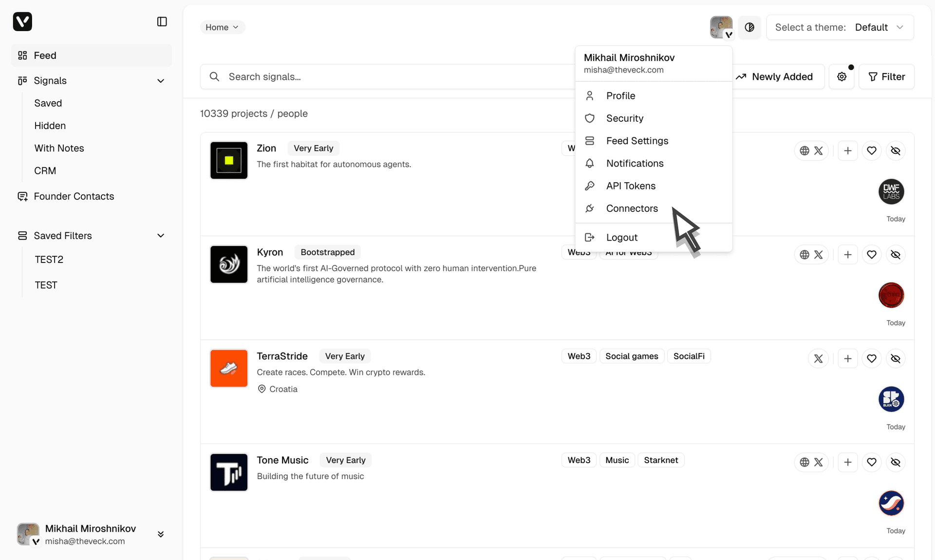
Task: Click the TerraStride sneaker thumbnail
Action: click(x=228, y=368)
